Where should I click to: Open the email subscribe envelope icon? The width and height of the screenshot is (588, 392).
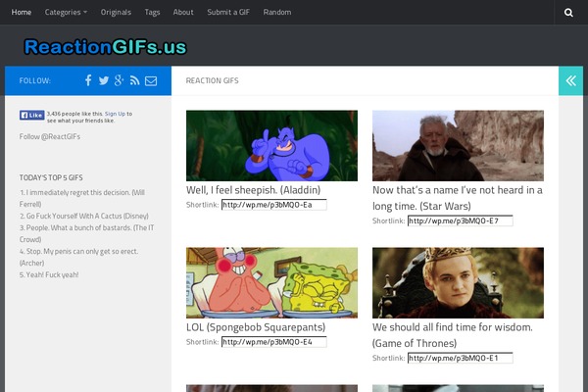coord(151,81)
